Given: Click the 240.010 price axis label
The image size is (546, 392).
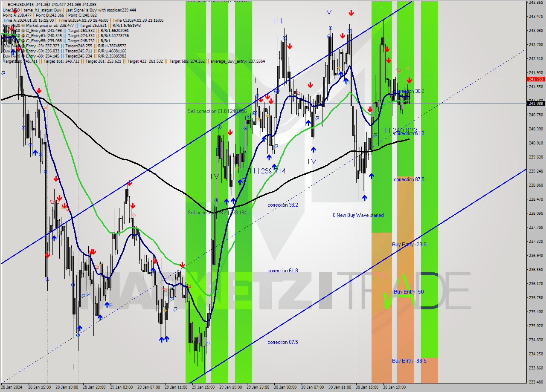Looking at the screenshot, I should pos(536,143).
